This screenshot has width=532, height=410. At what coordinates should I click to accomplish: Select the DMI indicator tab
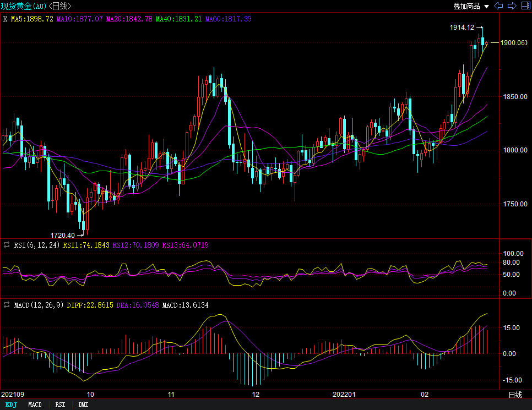(x=83, y=405)
